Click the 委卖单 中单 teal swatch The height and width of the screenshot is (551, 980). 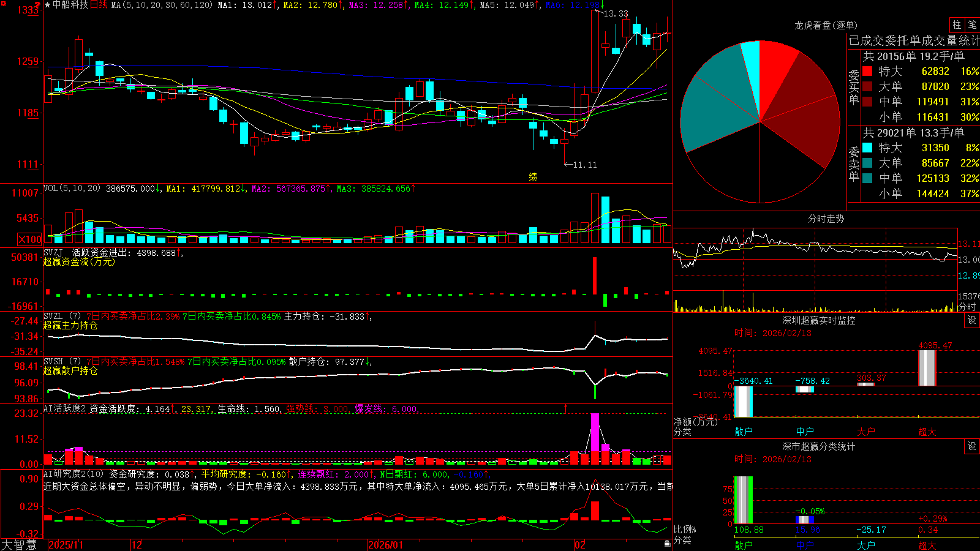pyautogui.click(x=867, y=178)
